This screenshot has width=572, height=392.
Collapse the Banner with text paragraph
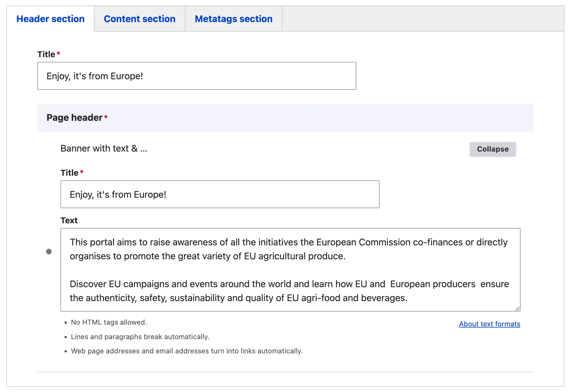[493, 149]
